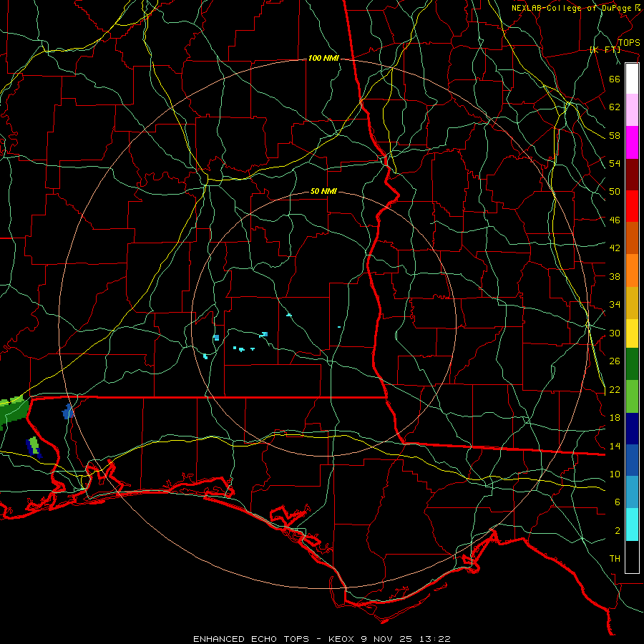
Task: Click the burnt orange 46 kft legend swatch
Action: point(632,238)
